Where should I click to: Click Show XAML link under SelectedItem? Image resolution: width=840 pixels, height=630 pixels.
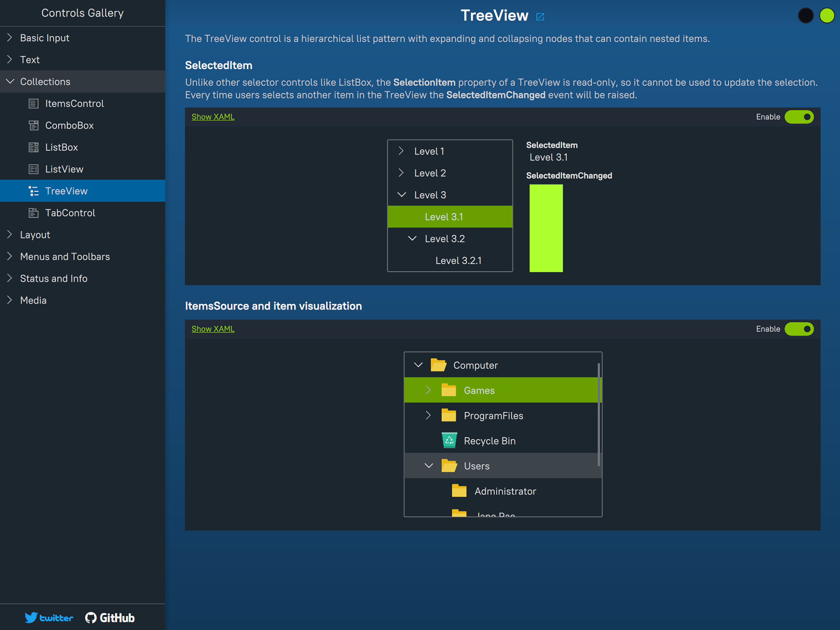[x=213, y=117]
